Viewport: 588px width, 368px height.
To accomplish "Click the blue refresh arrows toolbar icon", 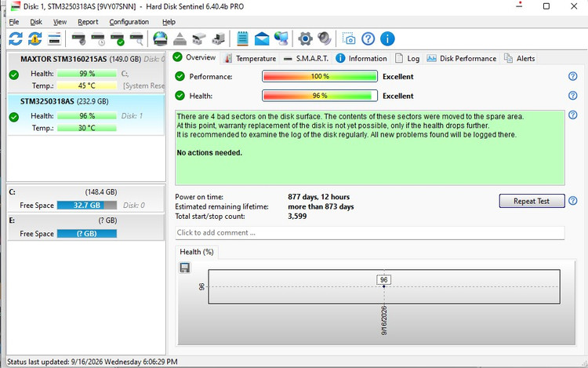I will pos(16,38).
